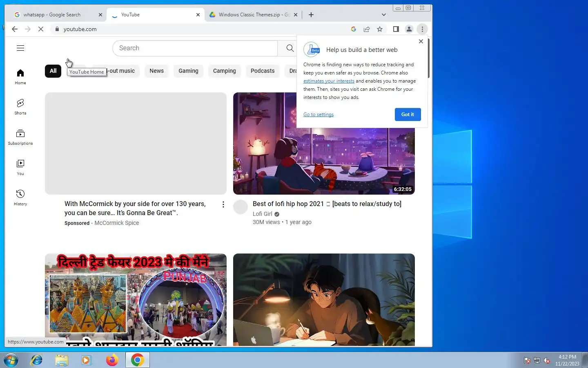This screenshot has width=588, height=368.
Task: Click Got it in privacy popup
Action: (408, 114)
